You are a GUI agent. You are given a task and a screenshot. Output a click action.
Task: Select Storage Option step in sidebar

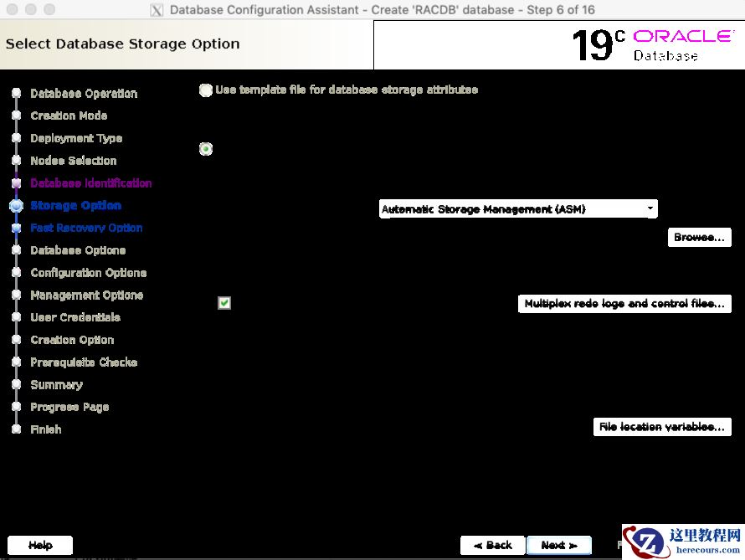pyautogui.click(x=76, y=205)
